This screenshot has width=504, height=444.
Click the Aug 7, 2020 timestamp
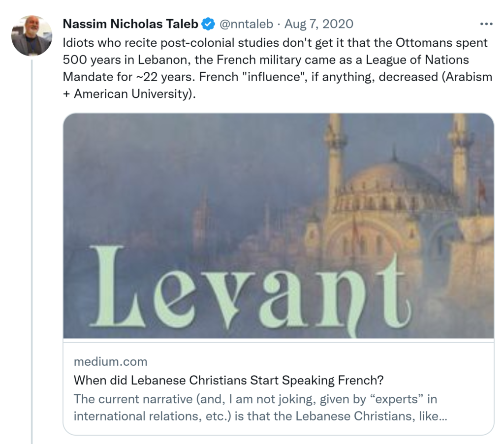[319, 24]
